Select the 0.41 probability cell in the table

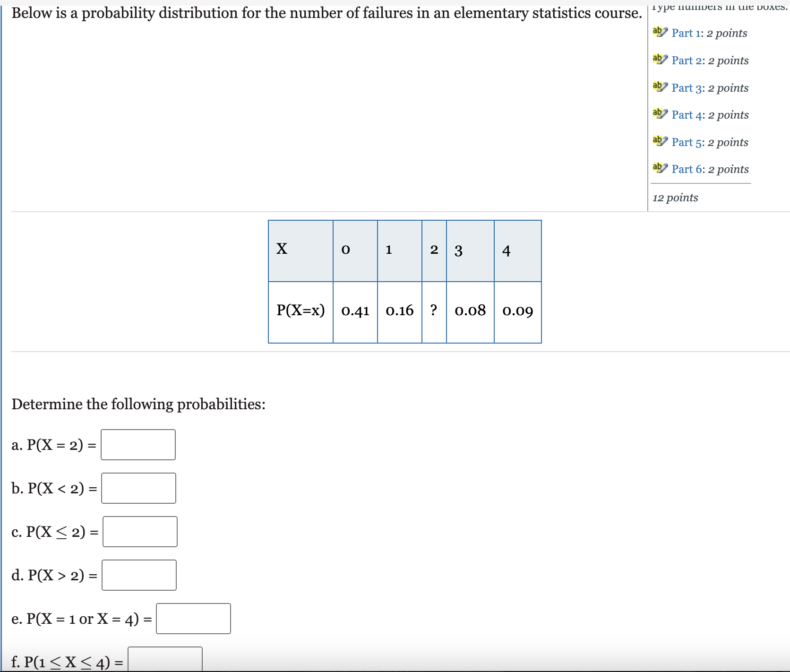[355, 311]
